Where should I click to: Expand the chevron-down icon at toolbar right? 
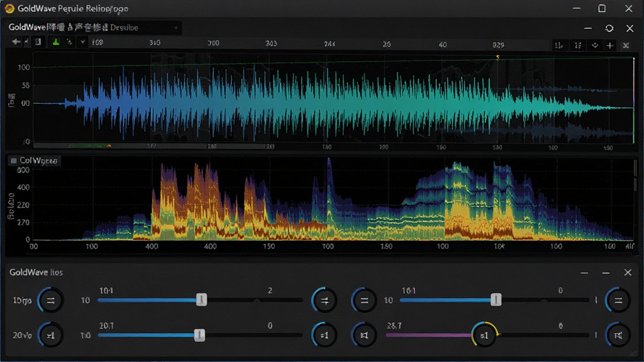pyautogui.click(x=595, y=45)
